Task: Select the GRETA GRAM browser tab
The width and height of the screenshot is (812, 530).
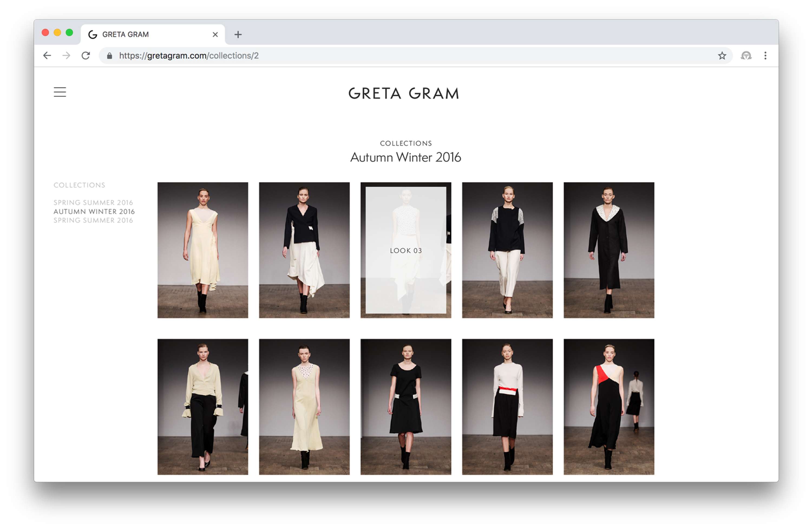Action: coord(152,34)
